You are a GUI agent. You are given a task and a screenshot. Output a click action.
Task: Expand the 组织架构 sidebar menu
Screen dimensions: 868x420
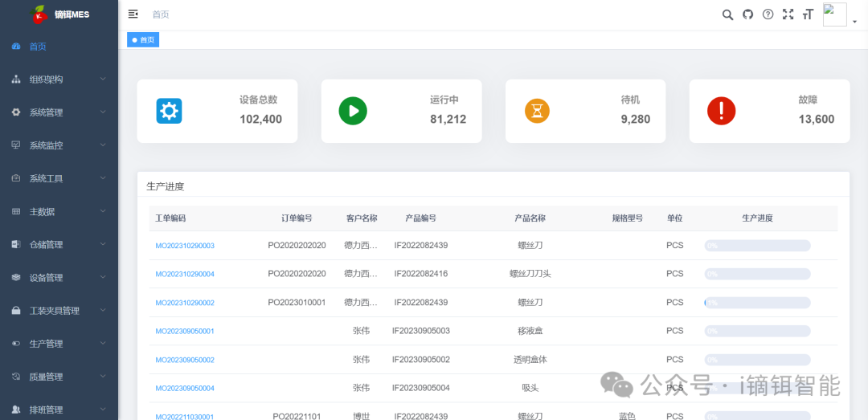click(59, 80)
